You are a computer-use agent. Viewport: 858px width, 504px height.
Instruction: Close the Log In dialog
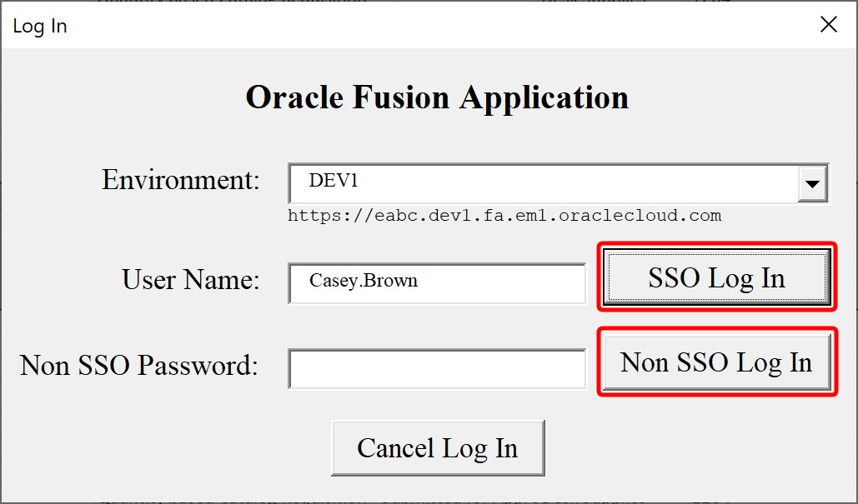click(828, 24)
